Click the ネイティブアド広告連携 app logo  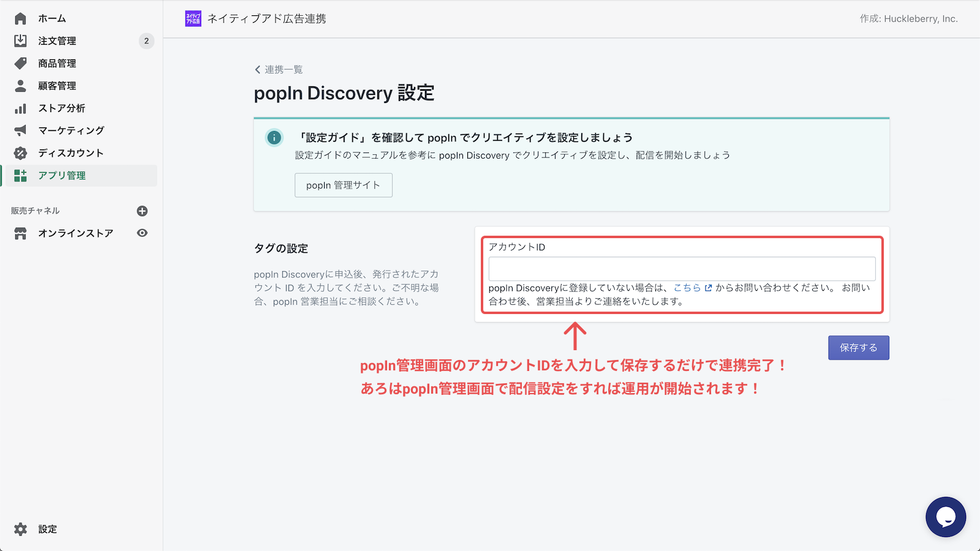192,18
